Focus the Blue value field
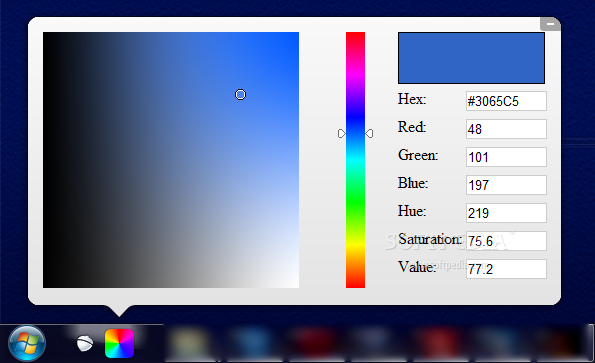 click(x=506, y=185)
